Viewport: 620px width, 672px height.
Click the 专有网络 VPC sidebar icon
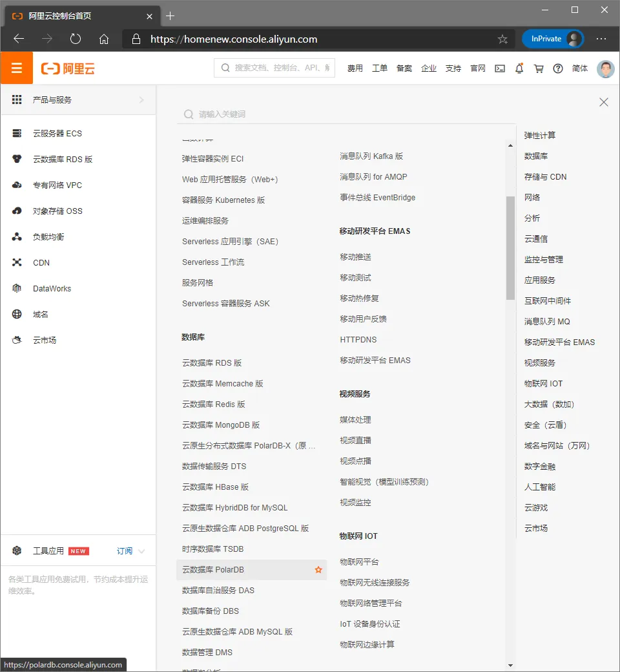tap(17, 185)
